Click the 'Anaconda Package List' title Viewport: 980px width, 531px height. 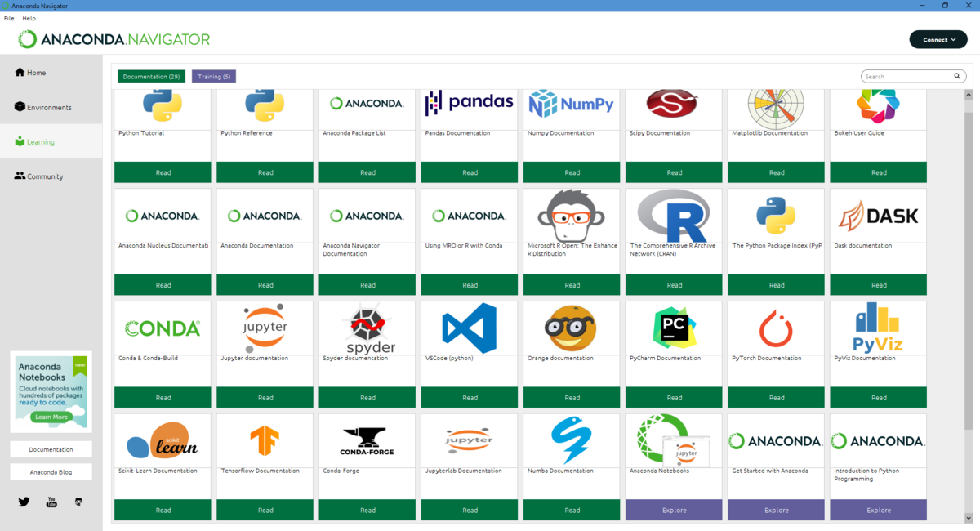click(x=354, y=133)
